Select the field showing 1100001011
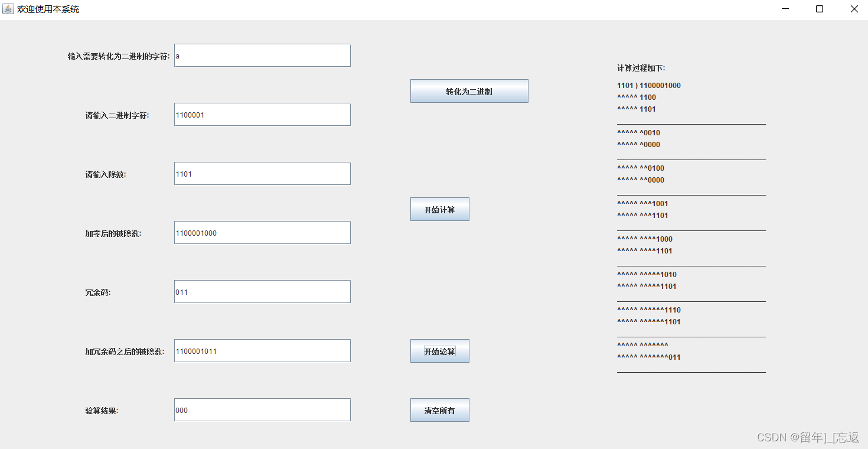 [x=262, y=351]
